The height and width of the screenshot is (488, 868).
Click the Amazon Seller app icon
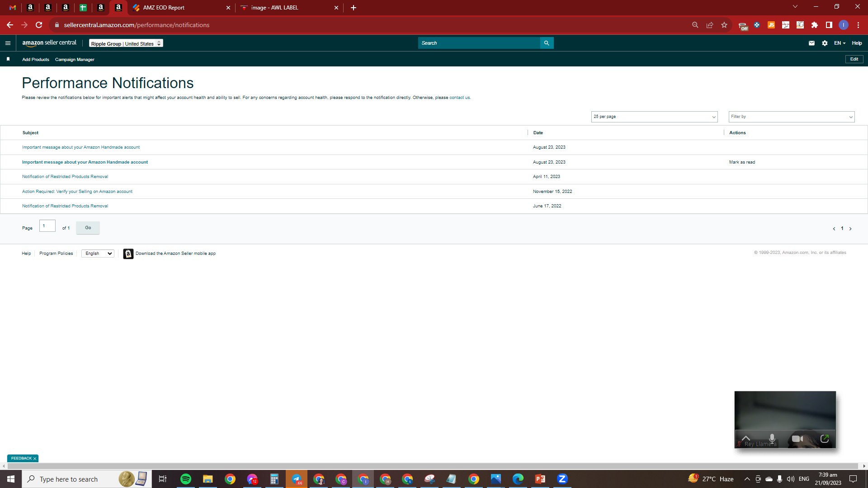point(128,254)
